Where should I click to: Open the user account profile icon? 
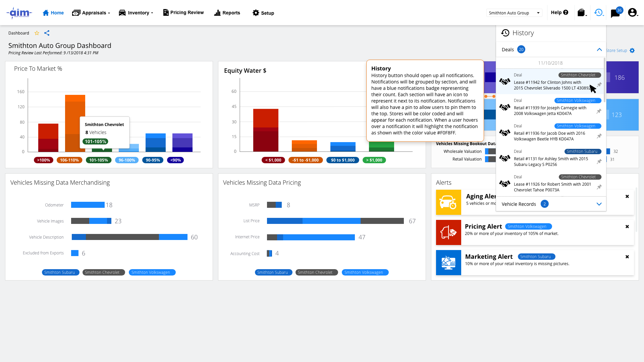pos(632,13)
